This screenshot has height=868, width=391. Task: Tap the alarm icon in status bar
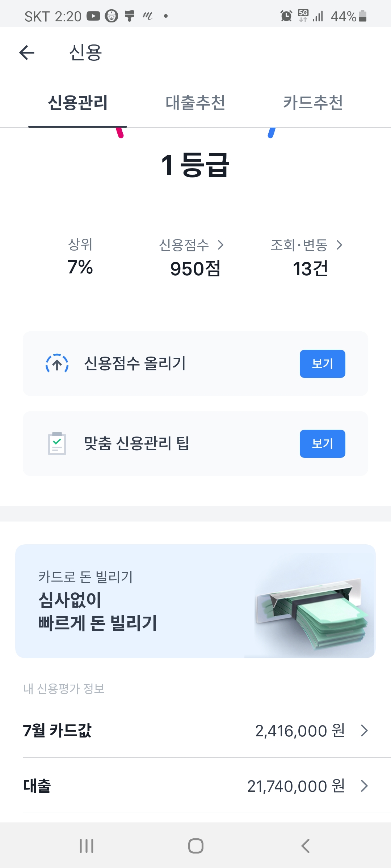(286, 16)
